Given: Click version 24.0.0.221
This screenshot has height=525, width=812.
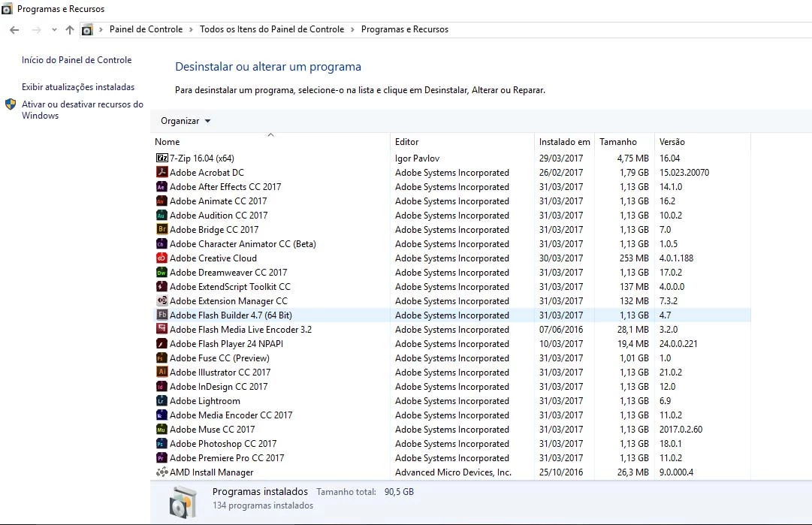Looking at the screenshot, I should point(678,343).
